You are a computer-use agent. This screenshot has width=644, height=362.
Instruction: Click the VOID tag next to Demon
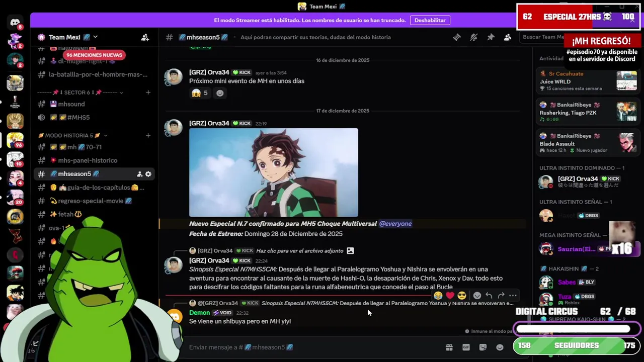(222, 313)
